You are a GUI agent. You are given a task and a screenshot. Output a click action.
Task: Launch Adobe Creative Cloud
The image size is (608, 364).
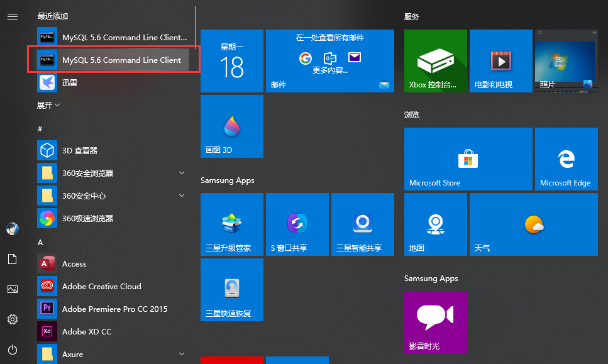point(113,286)
